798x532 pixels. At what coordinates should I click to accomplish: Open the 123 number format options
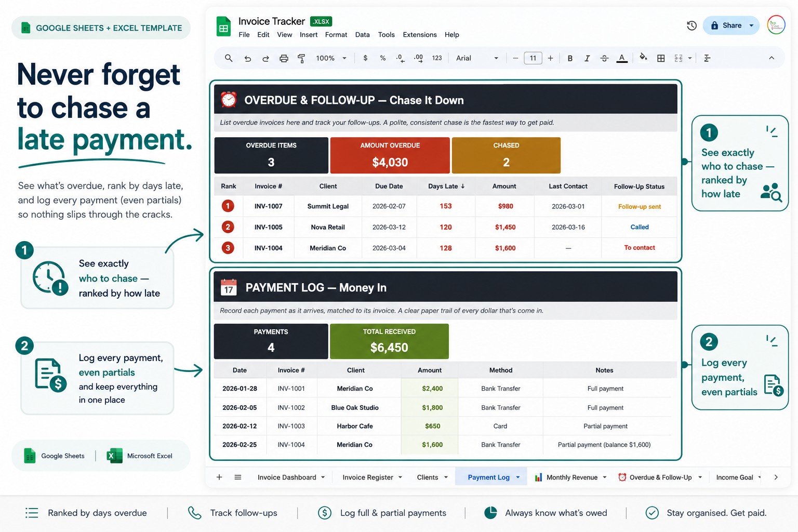coord(437,58)
